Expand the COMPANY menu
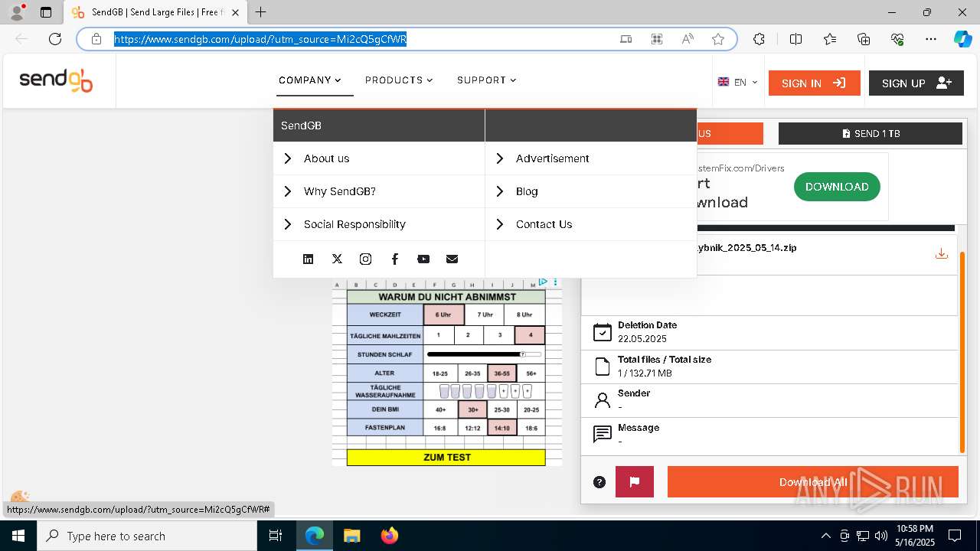980x551 pixels. (x=310, y=80)
